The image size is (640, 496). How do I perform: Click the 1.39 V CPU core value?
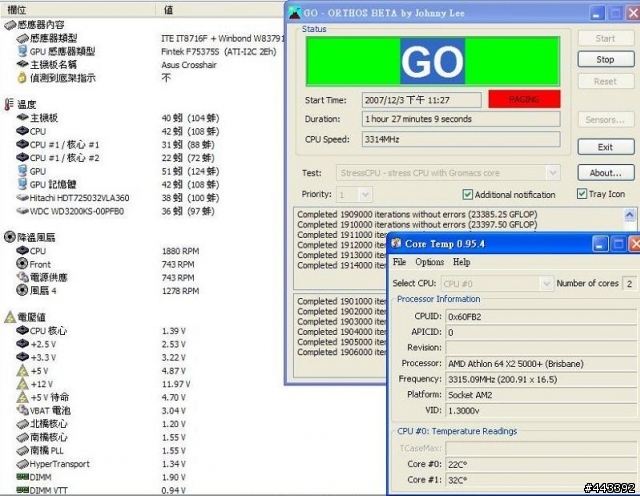point(173,331)
